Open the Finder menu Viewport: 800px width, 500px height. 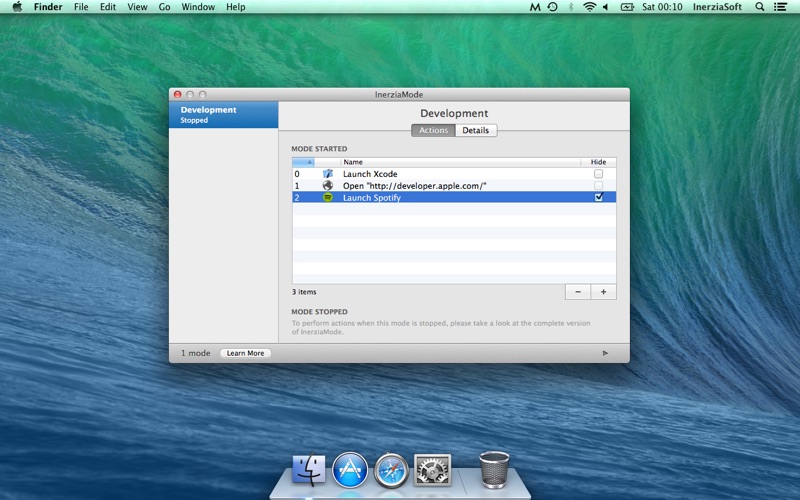[48, 7]
